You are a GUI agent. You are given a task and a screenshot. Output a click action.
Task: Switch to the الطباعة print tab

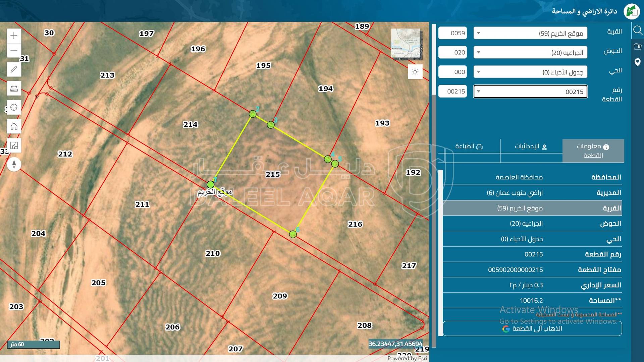click(469, 146)
